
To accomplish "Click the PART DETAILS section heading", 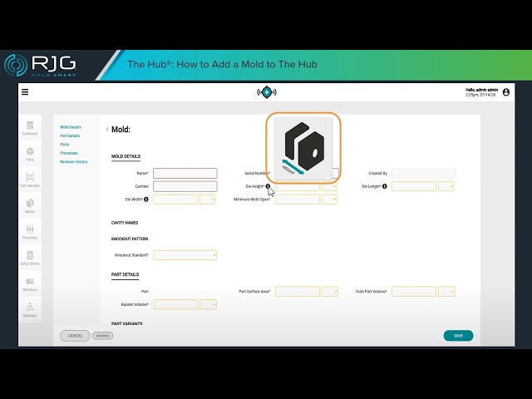I will click(126, 274).
